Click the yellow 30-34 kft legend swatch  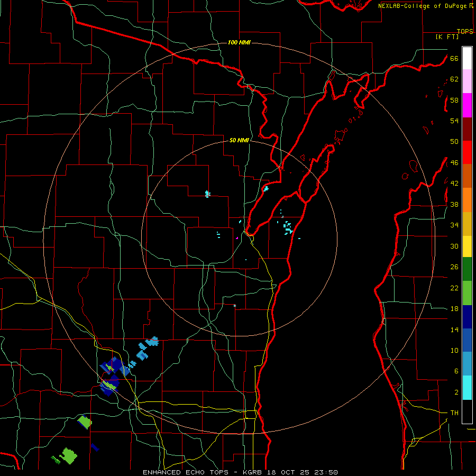coord(467,246)
